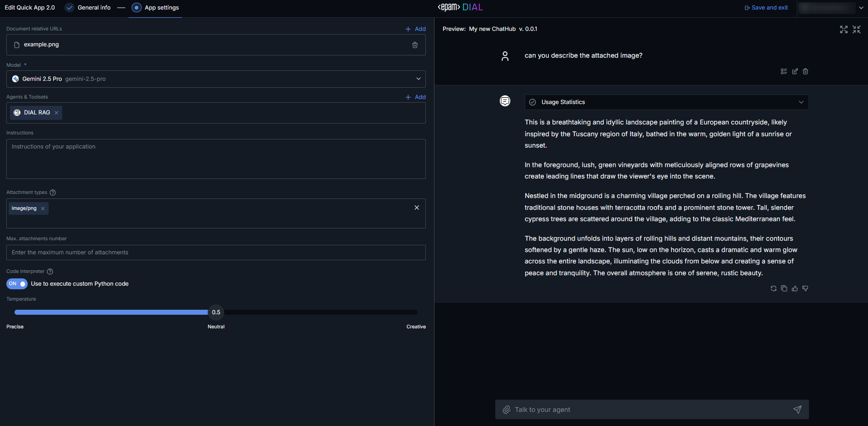Delete the user message with trash icon
The width and height of the screenshot is (868, 426).
pos(805,71)
